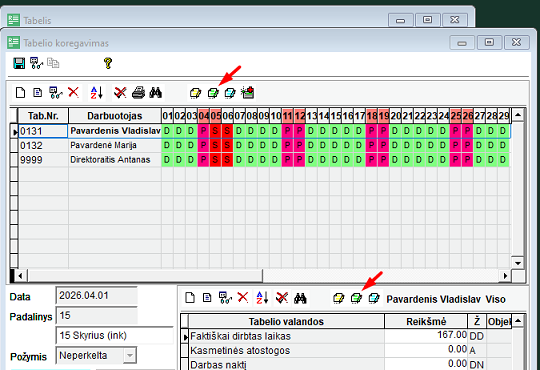Delete row with red X in hours panel toolbar
Screen dimensions: 540x370
pos(243,297)
